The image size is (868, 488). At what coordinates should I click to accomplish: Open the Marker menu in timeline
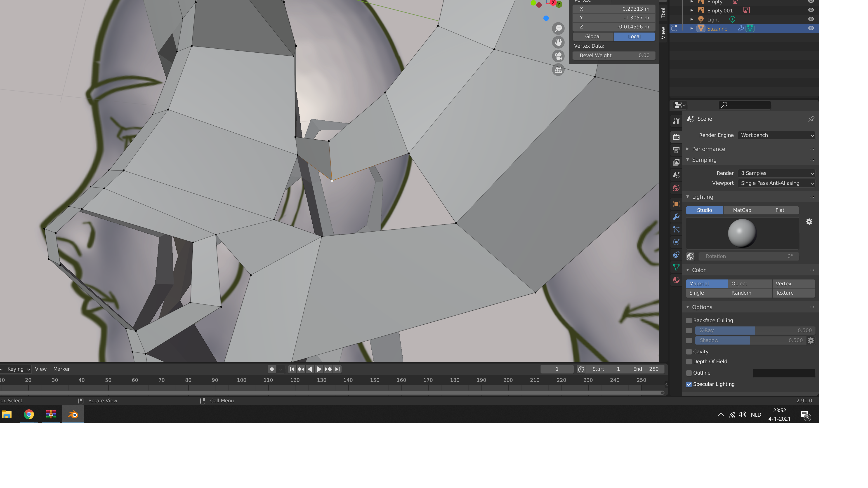pos(61,369)
